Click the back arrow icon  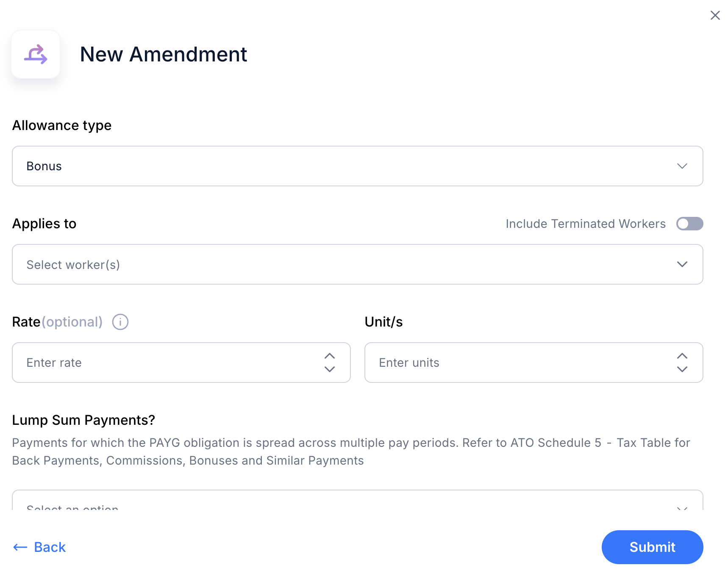pos(20,547)
